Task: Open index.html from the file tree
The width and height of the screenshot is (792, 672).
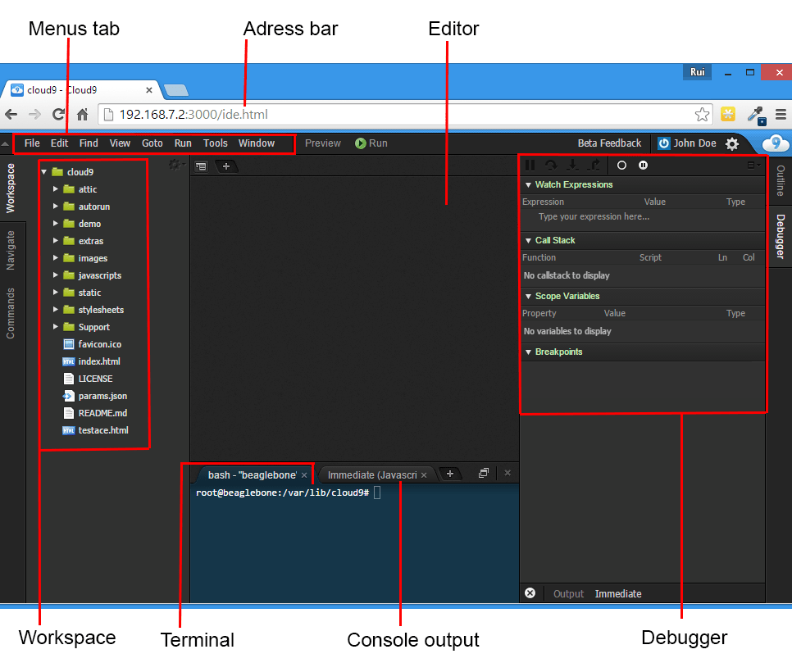Action: (x=99, y=361)
